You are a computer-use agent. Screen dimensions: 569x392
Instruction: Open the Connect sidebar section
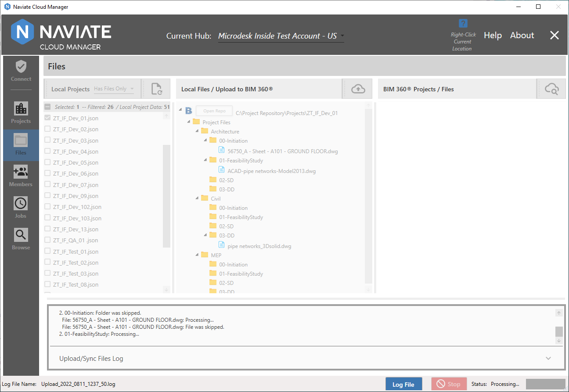[x=21, y=71]
